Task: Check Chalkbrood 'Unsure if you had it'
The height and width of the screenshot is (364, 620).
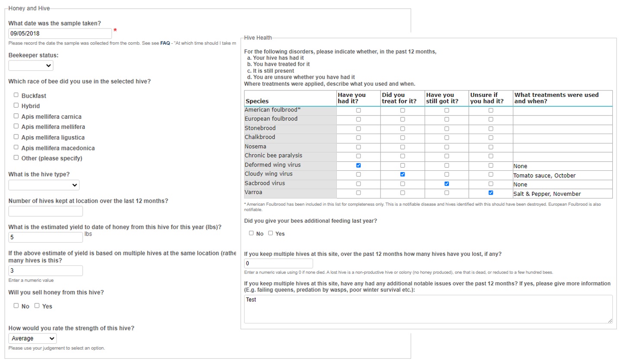Action: tap(491, 137)
